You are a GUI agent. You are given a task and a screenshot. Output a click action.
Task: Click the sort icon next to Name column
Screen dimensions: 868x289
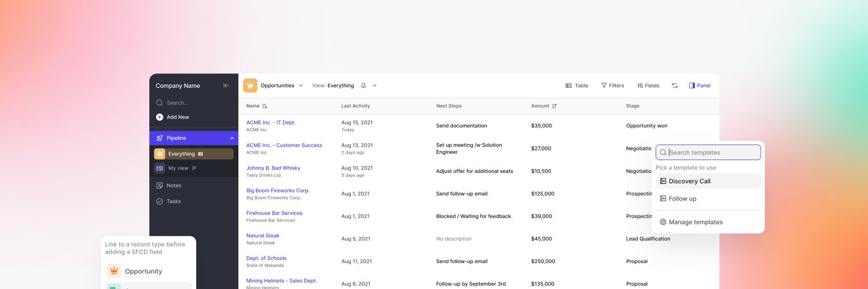point(264,106)
